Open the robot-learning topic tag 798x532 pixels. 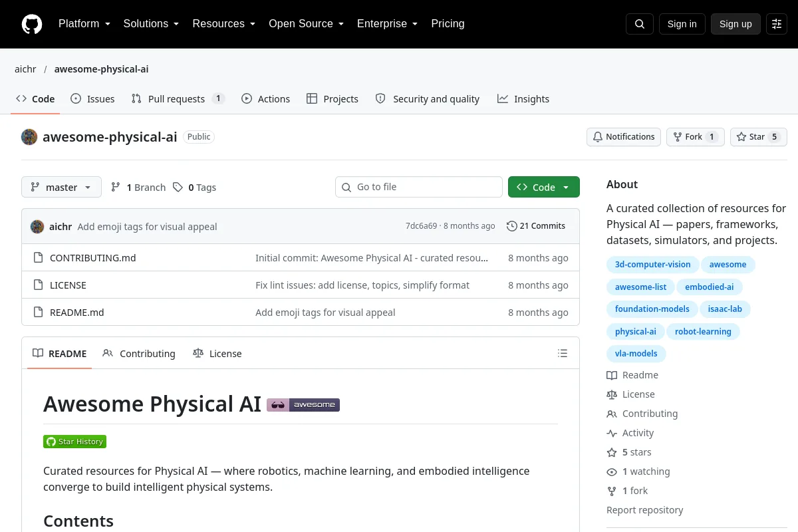tap(703, 332)
